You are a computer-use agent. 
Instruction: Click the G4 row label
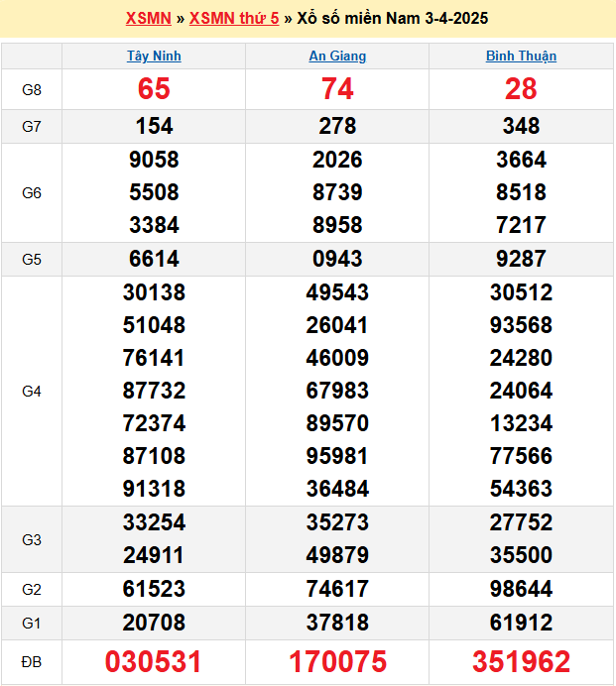tap(32, 392)
